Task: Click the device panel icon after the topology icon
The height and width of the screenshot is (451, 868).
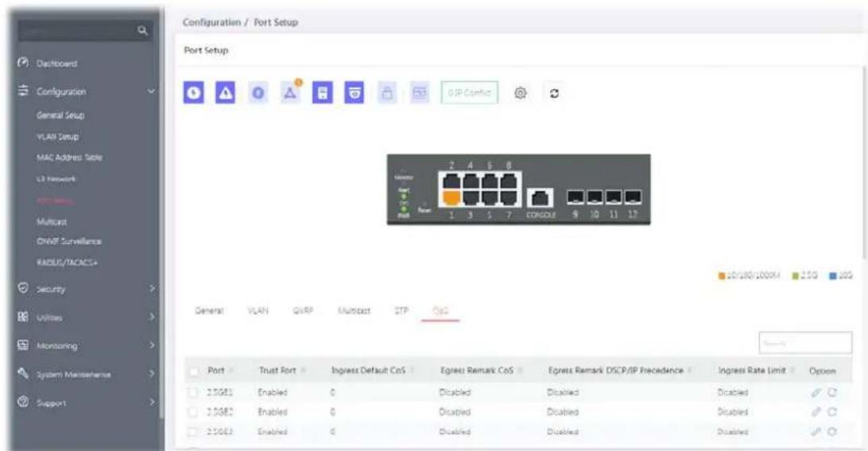Action: point(323,92)
